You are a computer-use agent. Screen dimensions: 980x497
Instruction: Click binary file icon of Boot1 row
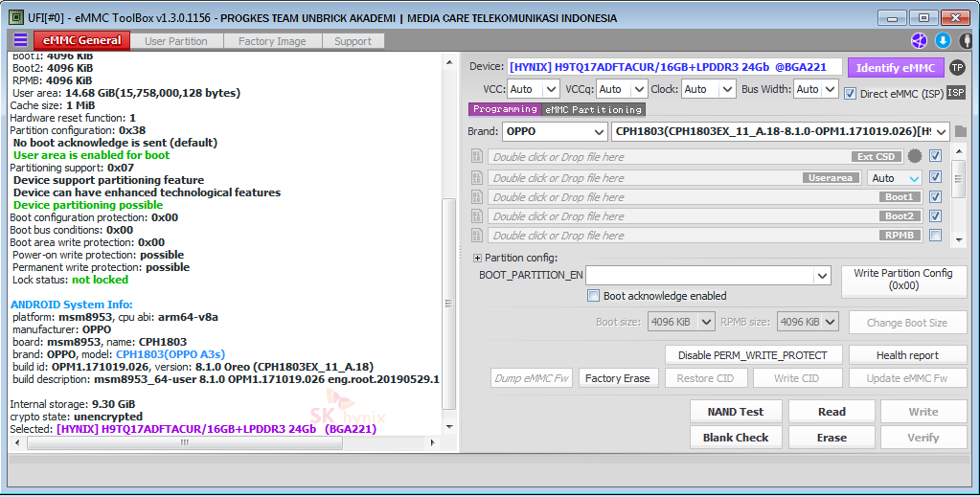pyautogui.click(x=477, y=197)
